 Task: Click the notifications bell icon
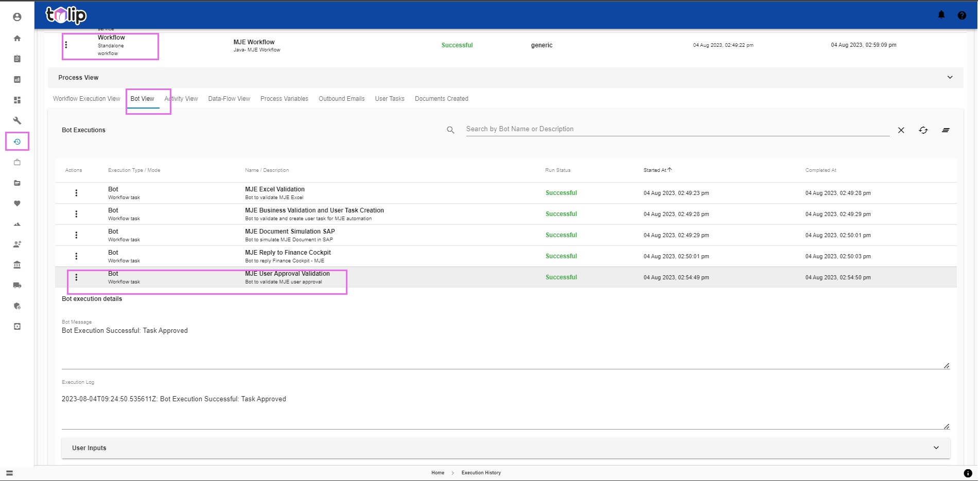coord(941,15)
